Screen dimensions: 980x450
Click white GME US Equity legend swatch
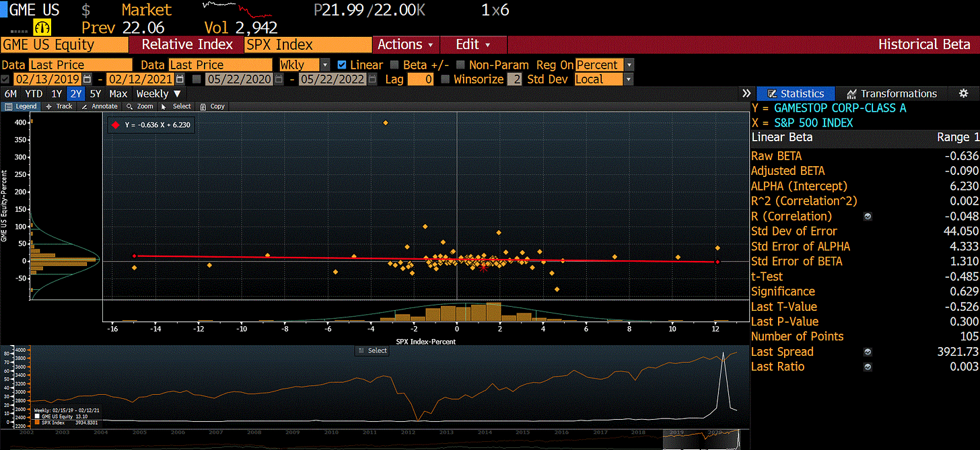click(x=38, y=416)
